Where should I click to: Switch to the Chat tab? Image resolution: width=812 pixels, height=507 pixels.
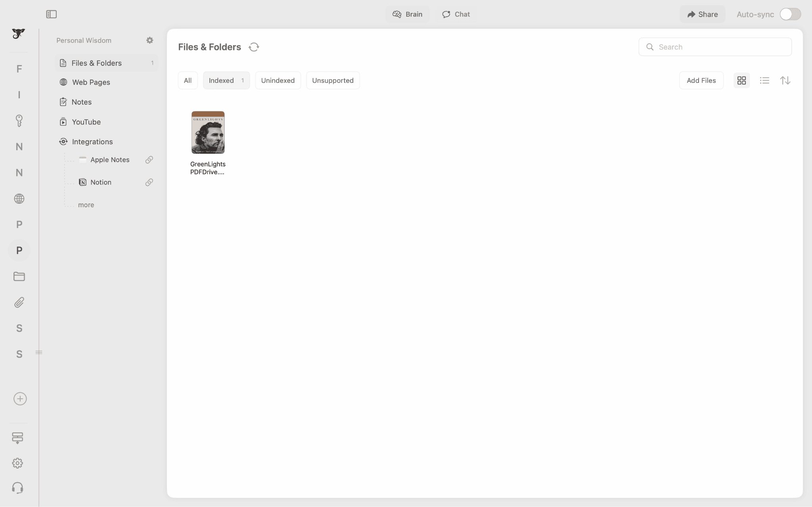(x=456, y=14)
